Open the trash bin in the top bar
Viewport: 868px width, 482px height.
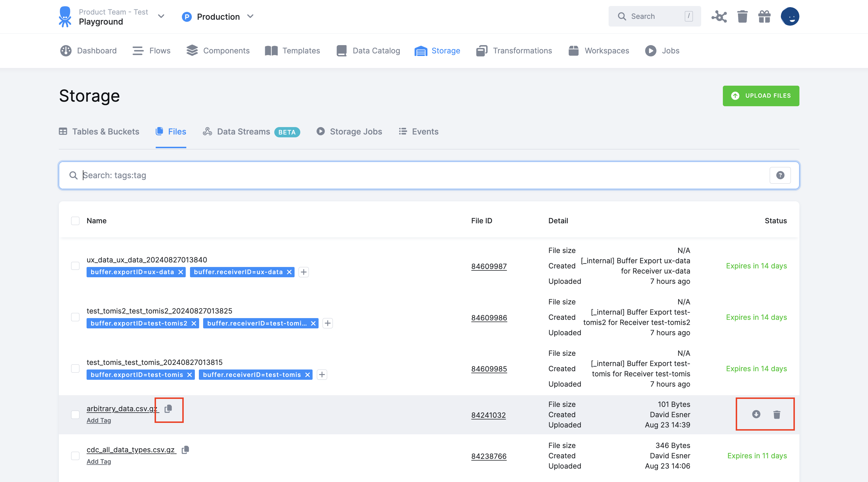[742, 16]
